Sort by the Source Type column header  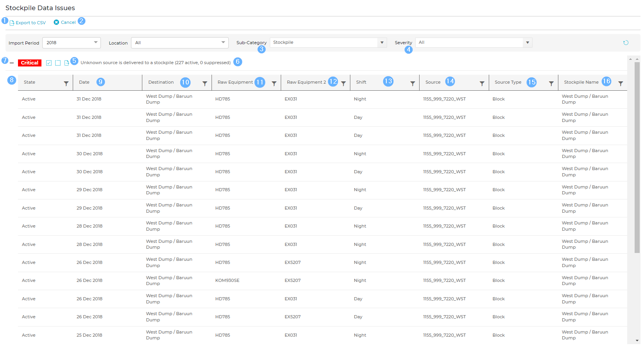pyautogui.click(x=508, y=82)
